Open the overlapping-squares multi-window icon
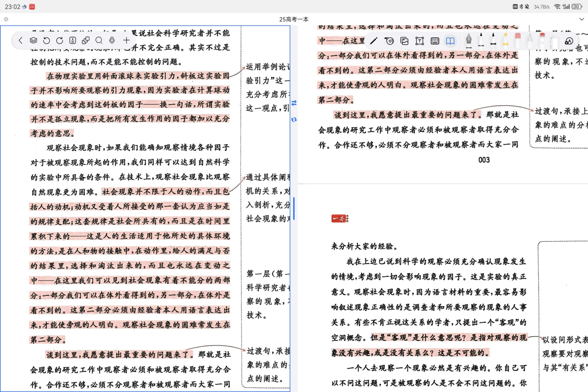The height and width of the screenshot is (392, 588). [x=86, y=40]
